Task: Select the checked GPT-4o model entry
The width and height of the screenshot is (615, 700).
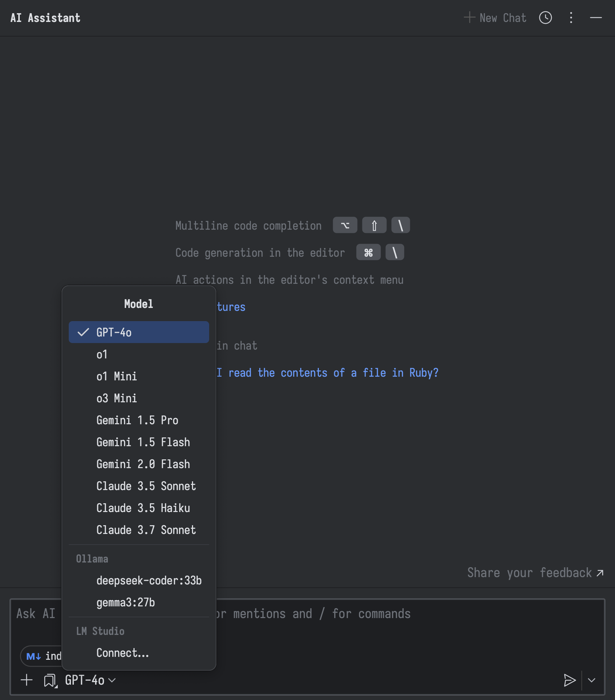Action: tap(139, 332)
